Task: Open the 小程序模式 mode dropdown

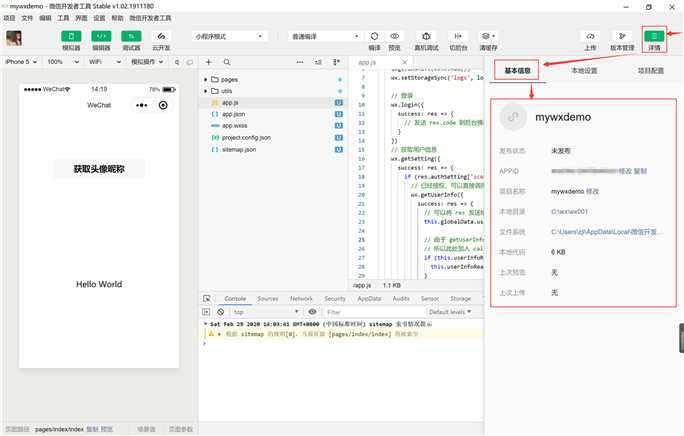Action: click(229, 36)
